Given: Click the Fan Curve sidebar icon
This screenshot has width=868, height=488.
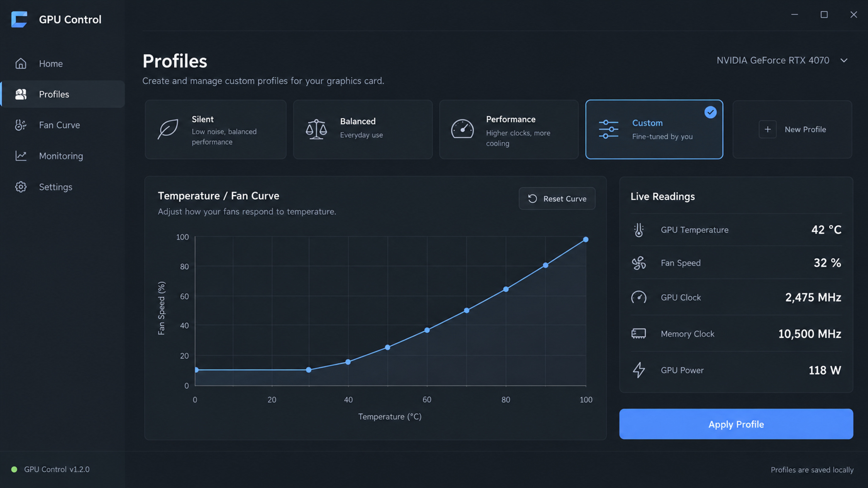Looking at the screenshot, I should (21, 125).
